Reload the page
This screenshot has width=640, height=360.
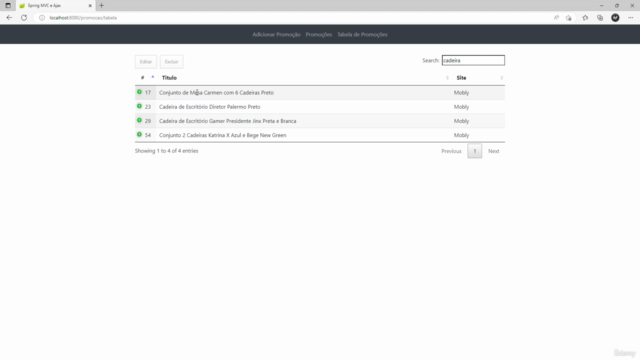[x=24, y=18]
